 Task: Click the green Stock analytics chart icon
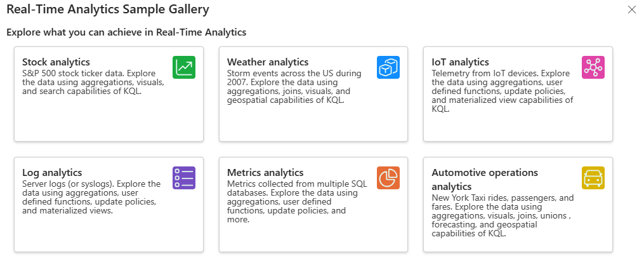click(x=184, y=67)
